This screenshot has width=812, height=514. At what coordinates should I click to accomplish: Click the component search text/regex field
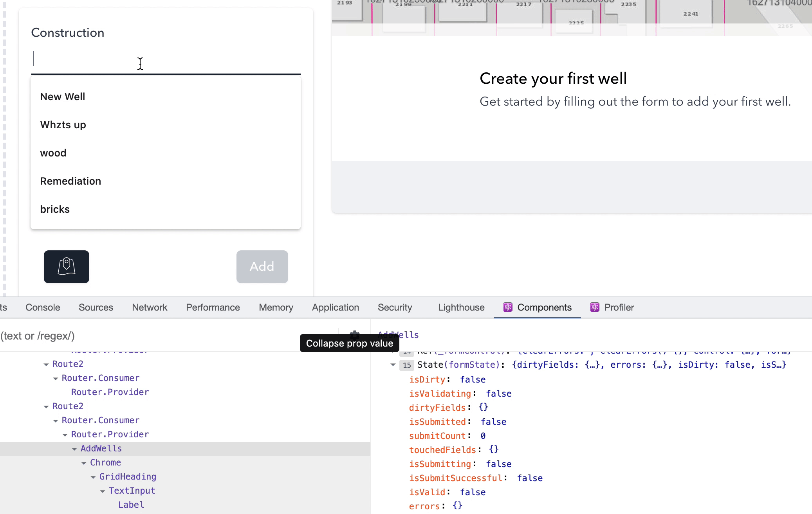coord(168,336)
